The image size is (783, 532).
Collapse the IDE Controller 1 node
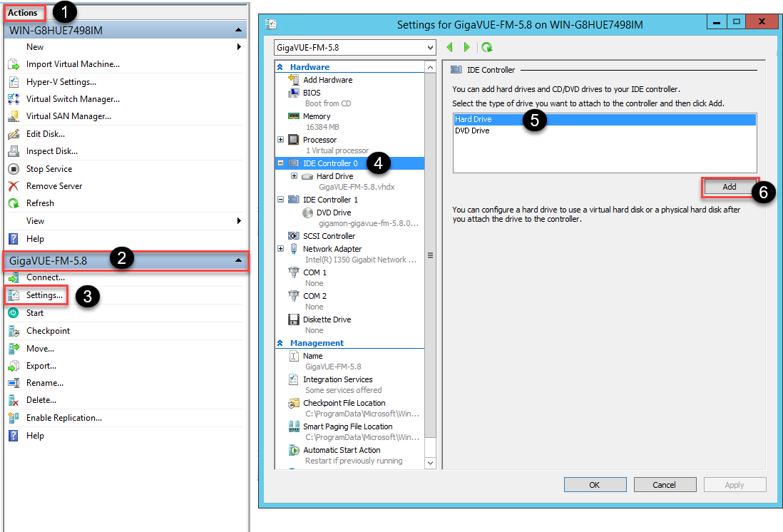click(x=281, y=200)
